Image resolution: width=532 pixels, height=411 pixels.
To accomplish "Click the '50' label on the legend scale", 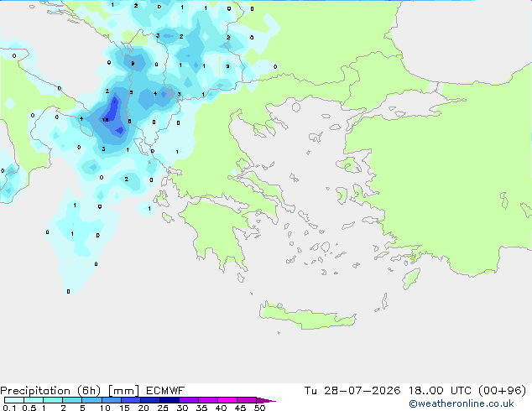I will pos(259,408).
